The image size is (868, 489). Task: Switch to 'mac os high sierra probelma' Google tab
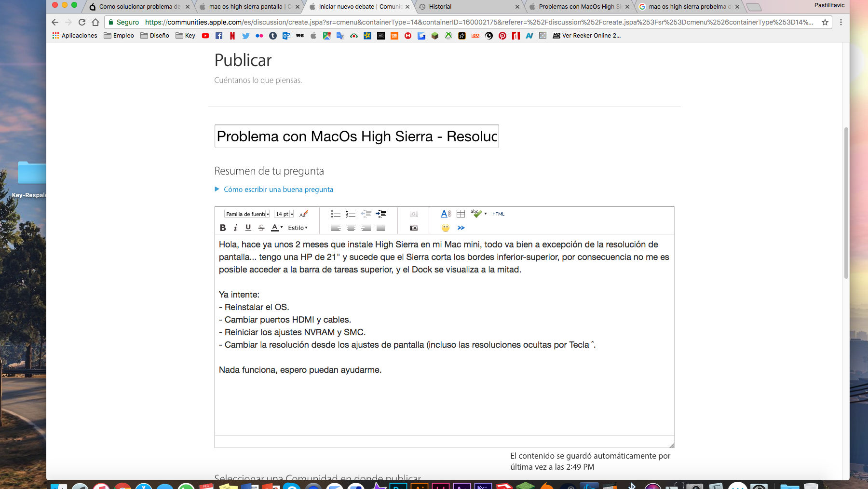[689, 7]
